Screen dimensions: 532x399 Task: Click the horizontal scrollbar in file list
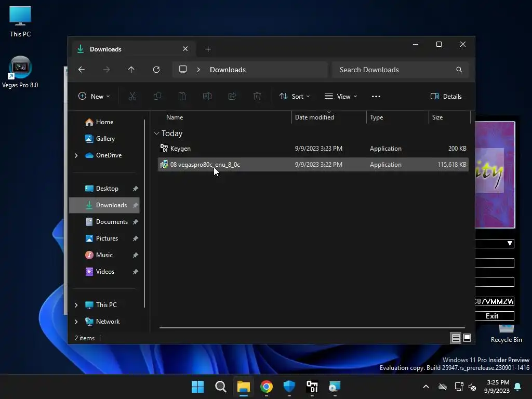(x=312, y=328)
